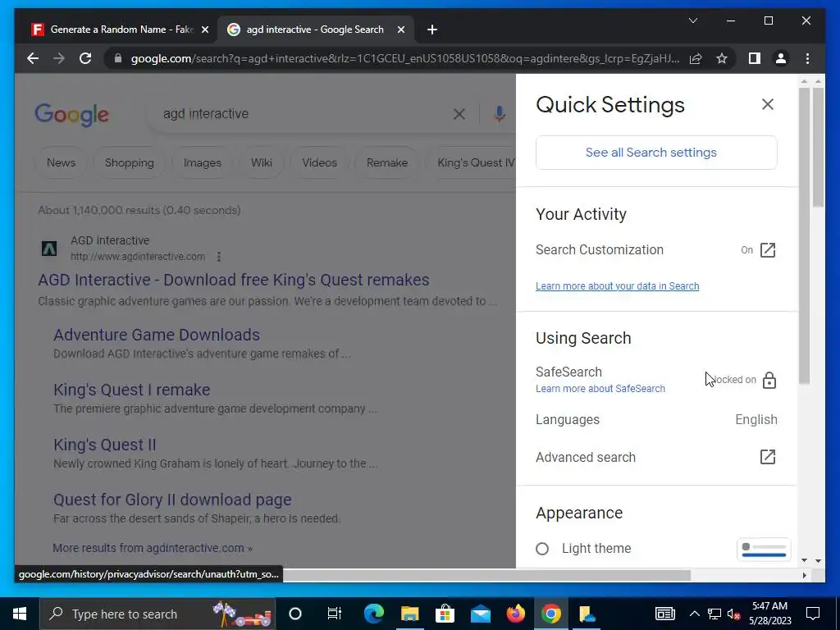
Task: Bookmark this page with the star icon
Action: pyautogui.click(x=722, y=58)
